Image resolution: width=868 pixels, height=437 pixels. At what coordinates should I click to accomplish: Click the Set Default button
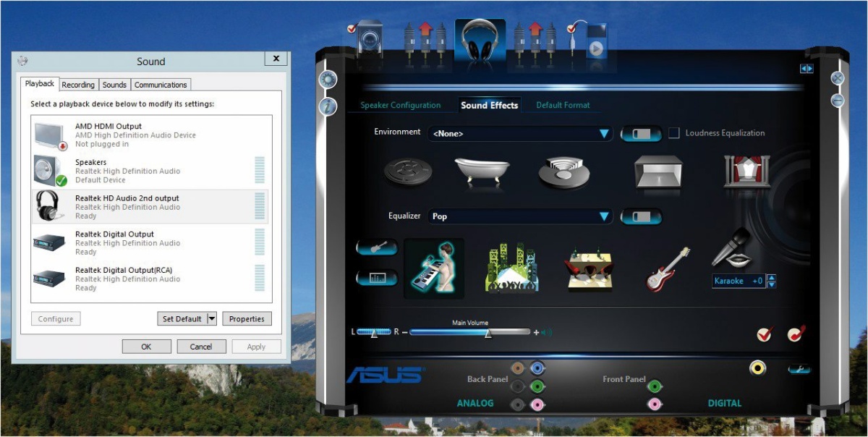coord(182,318)
